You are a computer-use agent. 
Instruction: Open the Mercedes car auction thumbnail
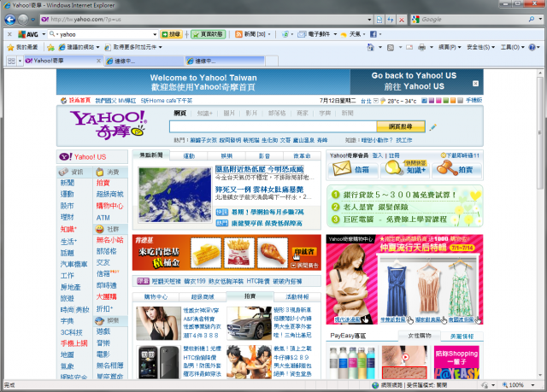249,323
